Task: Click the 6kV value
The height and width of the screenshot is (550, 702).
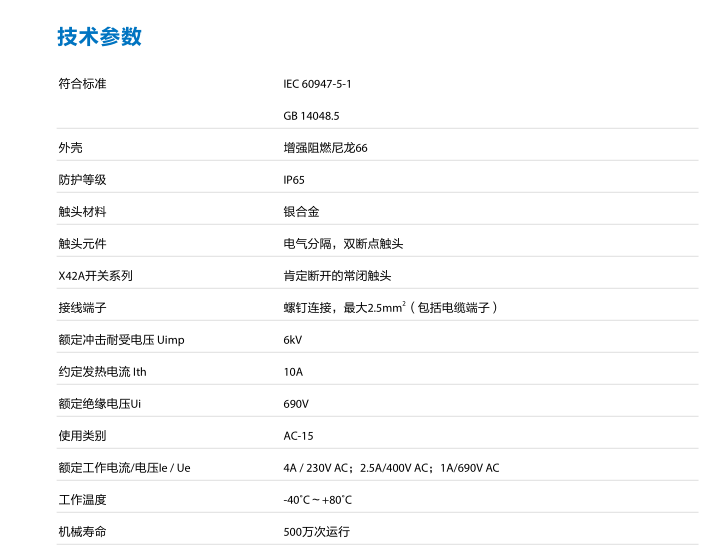Action: point(293,340)
